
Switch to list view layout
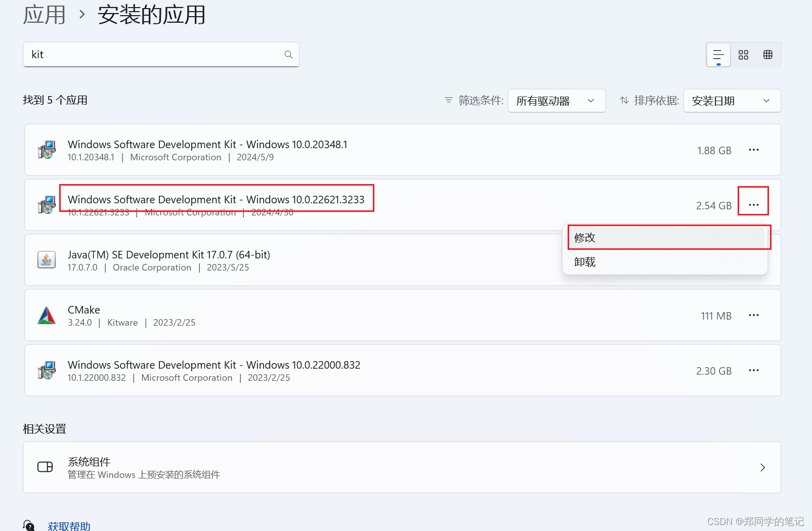(718, 55)
